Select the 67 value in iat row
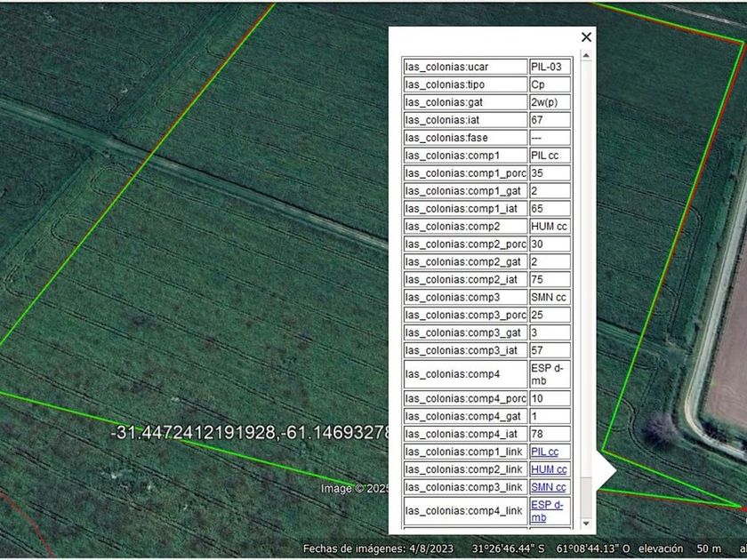 (550, 120)
